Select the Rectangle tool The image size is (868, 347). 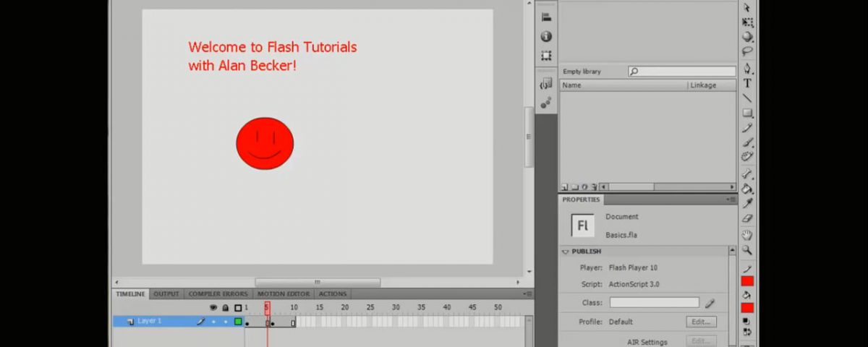(x=747, y=113)
